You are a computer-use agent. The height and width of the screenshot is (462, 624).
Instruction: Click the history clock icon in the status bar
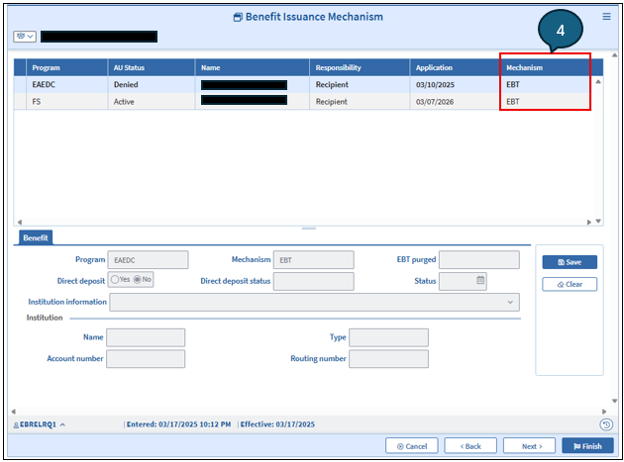[606, 425]
